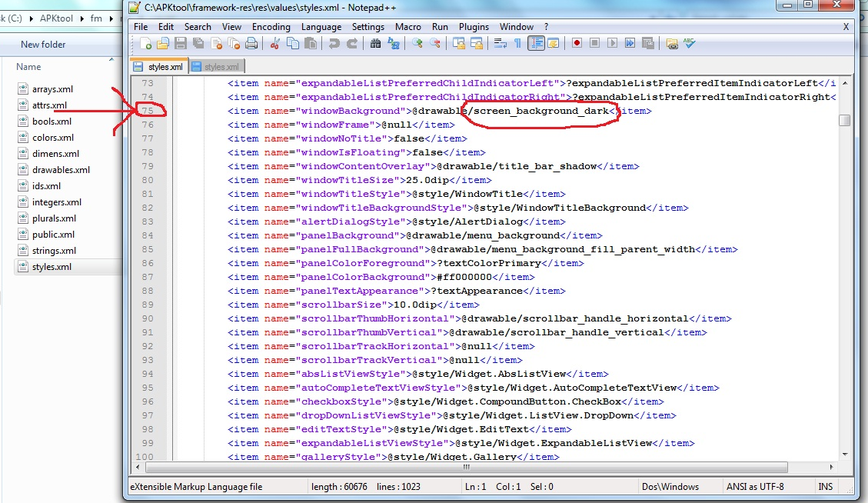Click the Close All documents toolbar icon
Viewport: 868px width, 503px height.
coord(234,43)
